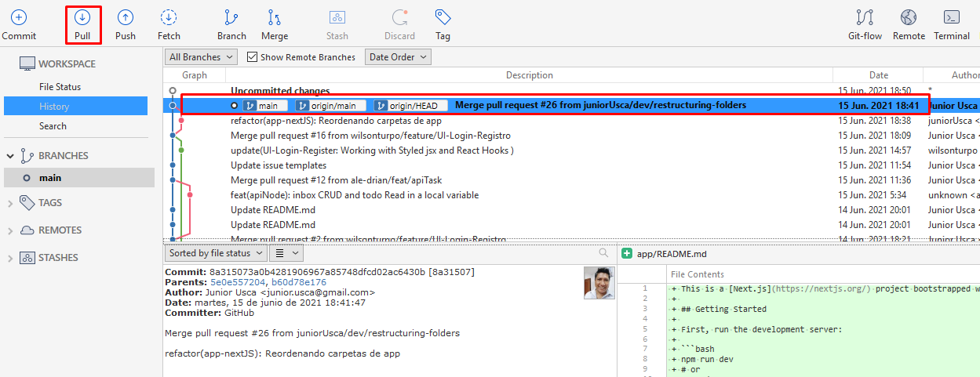This screenshot has width=980, height=377.
Task: Click the Description column header
Action: point(530,75)
